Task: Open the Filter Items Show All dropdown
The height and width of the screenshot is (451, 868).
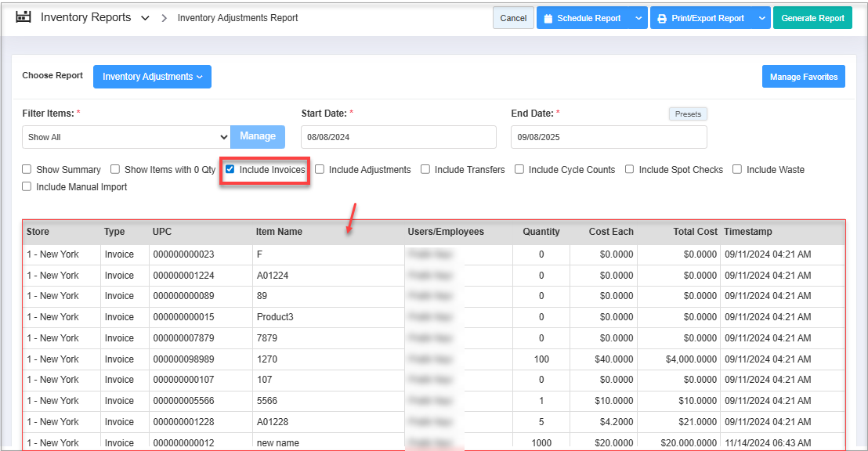Action: (125, 137)
